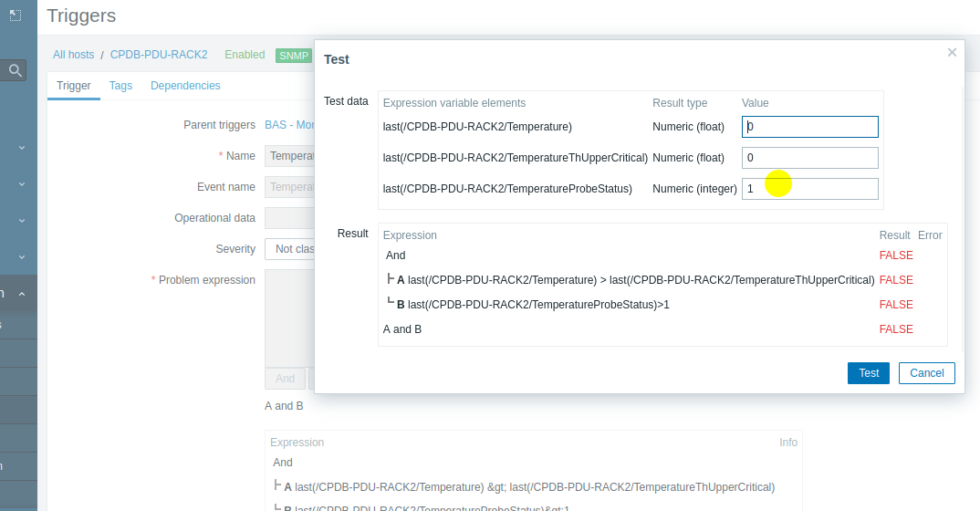Open the BAS parent trigger link
This screenshot has height=511, width=980.
289,125
